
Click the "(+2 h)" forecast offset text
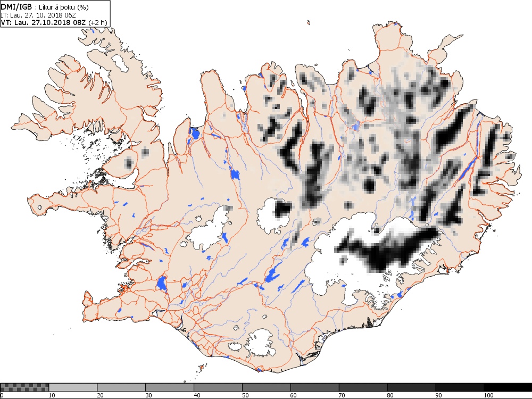98,23
